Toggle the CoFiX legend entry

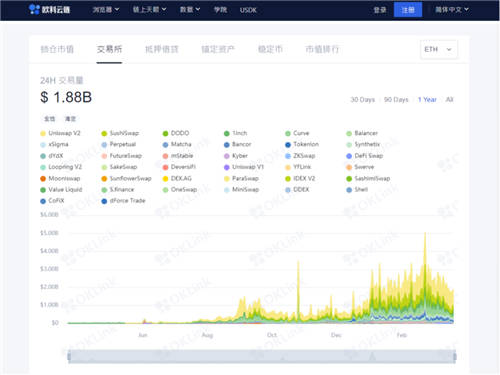click(52, 201)
